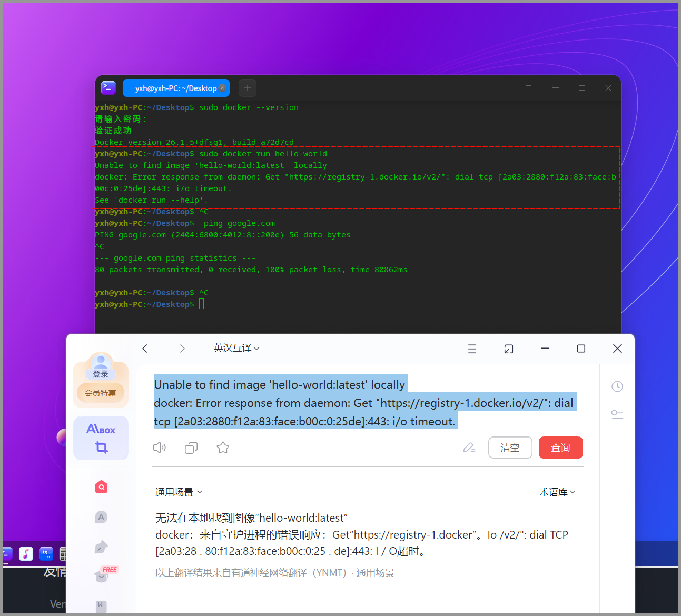
Task: Go forward with the translator's right arrow
Action: pos(182,349)
